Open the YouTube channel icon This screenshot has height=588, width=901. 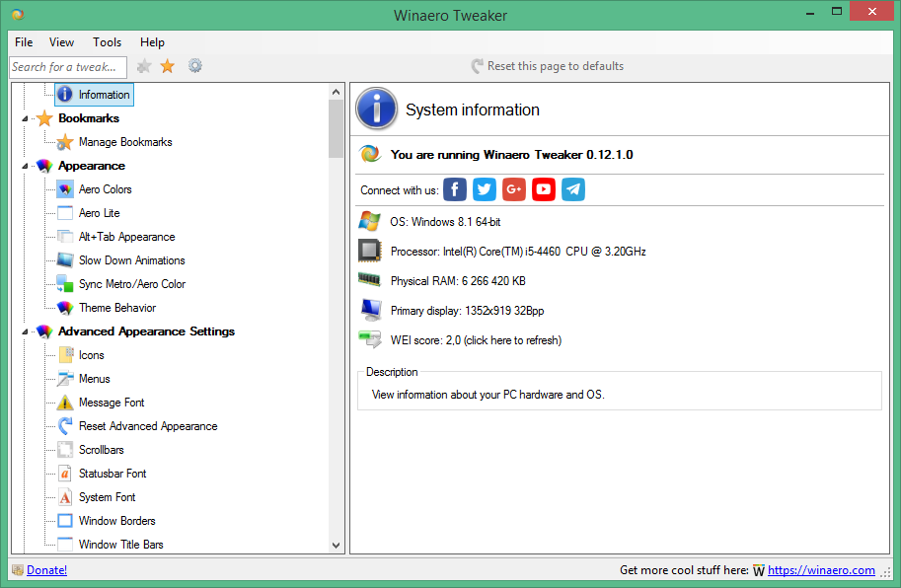point(544,189)
